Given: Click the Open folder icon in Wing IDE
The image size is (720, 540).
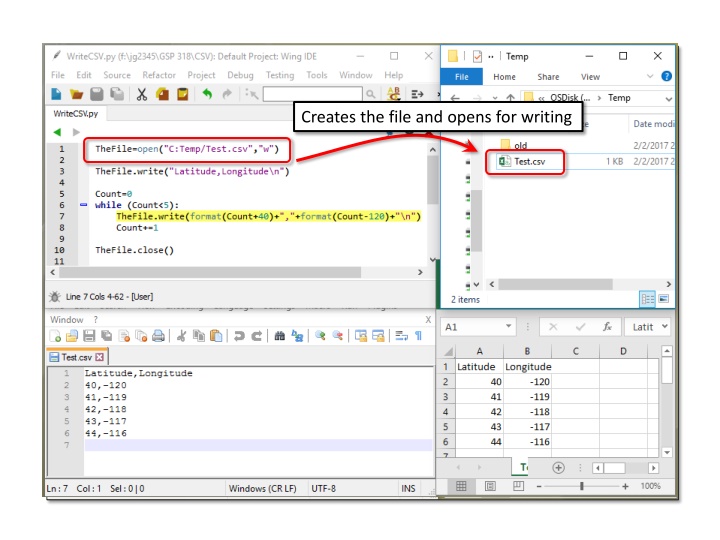Looking at the screenshot, I should pyautogui.click(x=77, y=94).
